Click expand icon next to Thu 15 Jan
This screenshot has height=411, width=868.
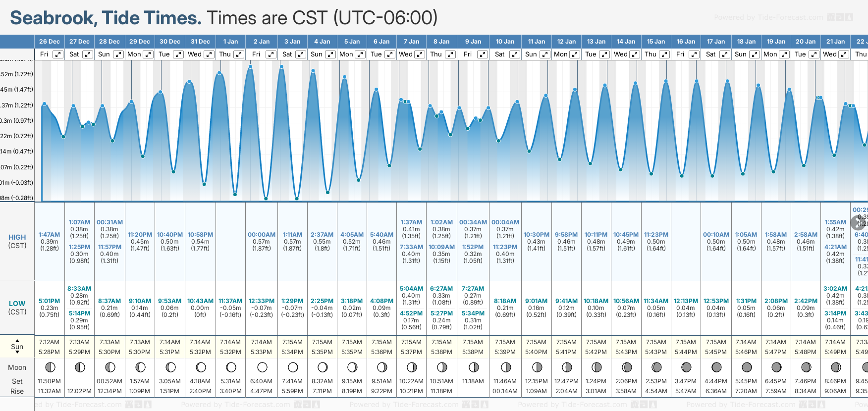pos(665,54)
